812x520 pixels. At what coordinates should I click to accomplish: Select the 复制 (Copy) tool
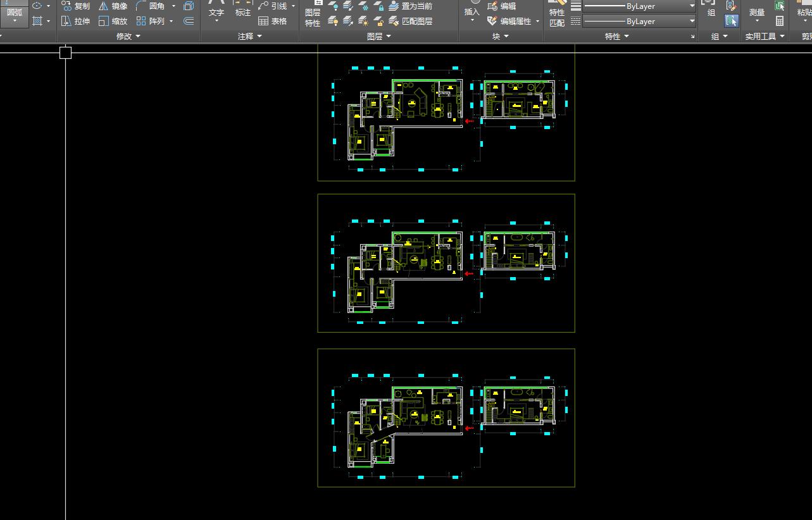(75, 6)
